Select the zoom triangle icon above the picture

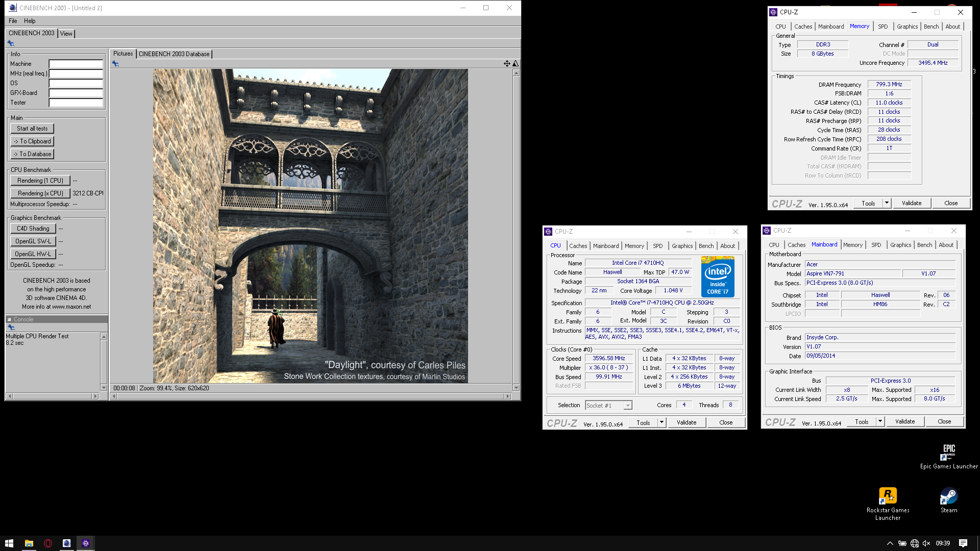[516, 64]
